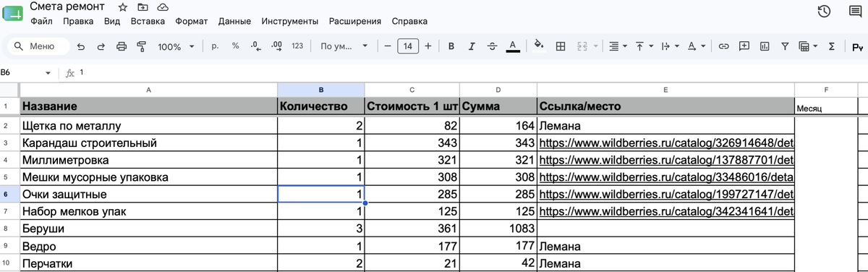Screen dimensions: 868x272
Task: Insert a link
Action: [x=723, y=46]
